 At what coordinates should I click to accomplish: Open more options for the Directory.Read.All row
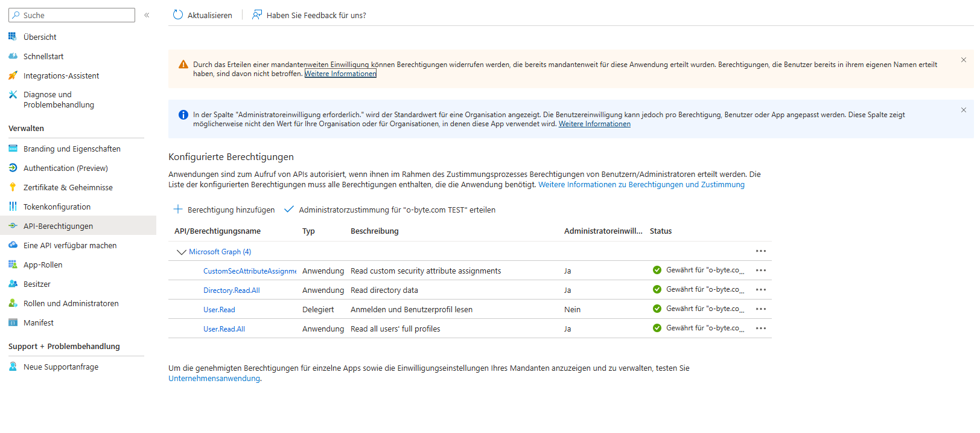pyautogui.click(x=761, y=290)
